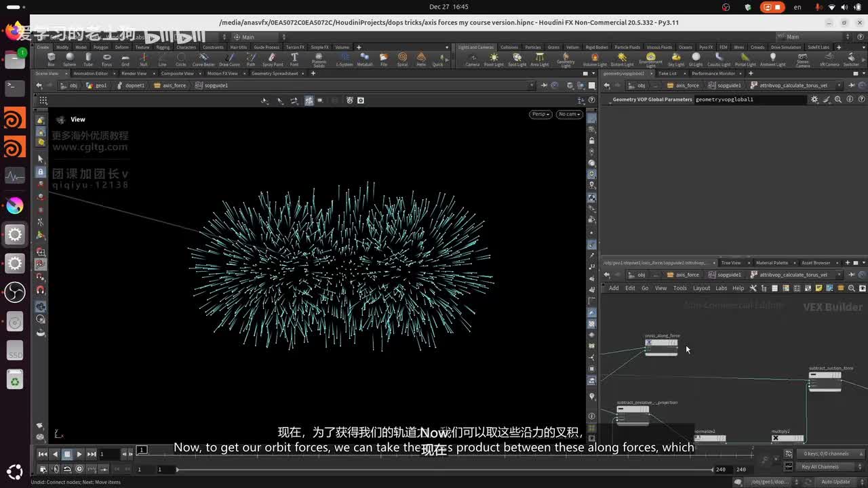868x488 pixels.
Task: Add a Spot Light from shelf
Action: [517, 59]
